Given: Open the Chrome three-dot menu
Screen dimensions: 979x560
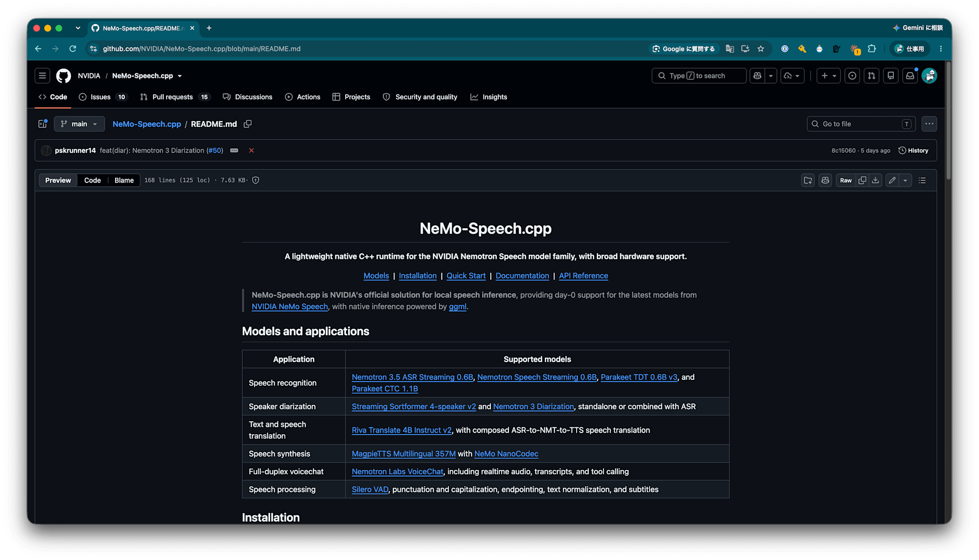Looking at the screenshot, I should pos(941,49).
